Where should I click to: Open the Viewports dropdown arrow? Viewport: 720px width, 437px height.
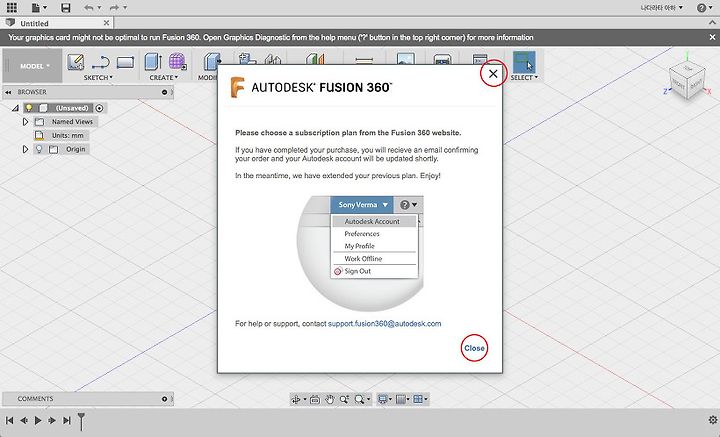tap(426, 399)
